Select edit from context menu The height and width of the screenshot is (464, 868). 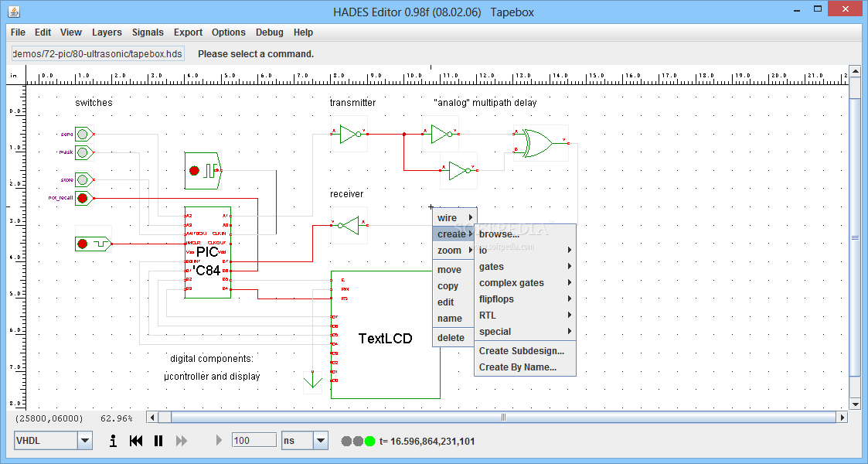[454, 302]
